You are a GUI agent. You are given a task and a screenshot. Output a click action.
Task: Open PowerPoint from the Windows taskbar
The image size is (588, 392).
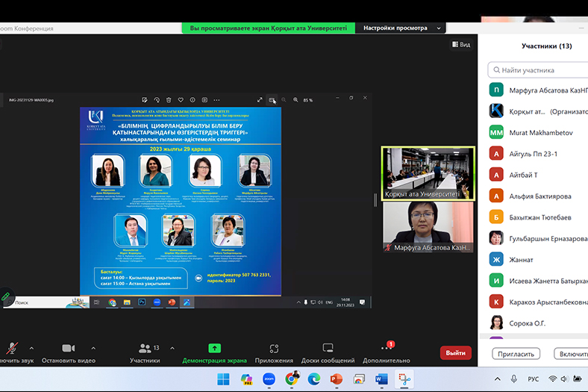click(336, 379)
